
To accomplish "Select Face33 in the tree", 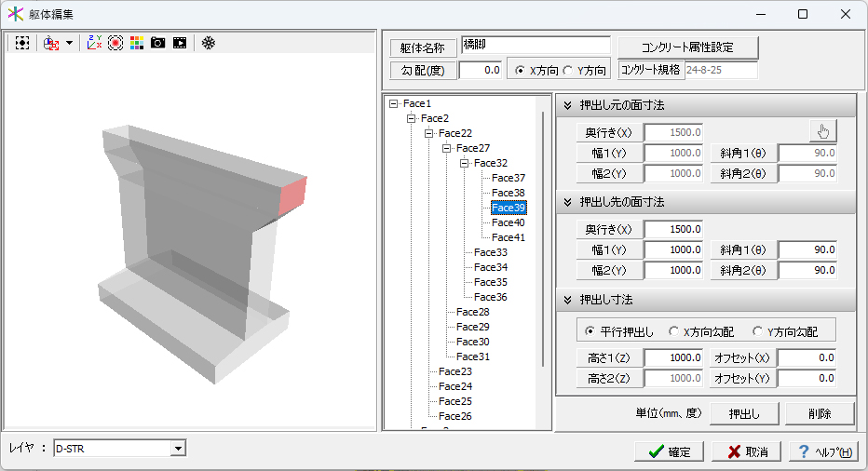I will click(491, 252).
